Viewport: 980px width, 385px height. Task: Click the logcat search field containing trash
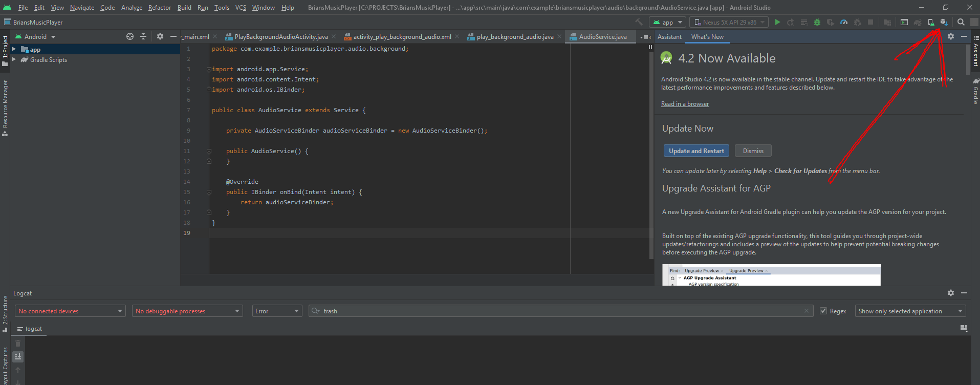(x=561, y=311)
